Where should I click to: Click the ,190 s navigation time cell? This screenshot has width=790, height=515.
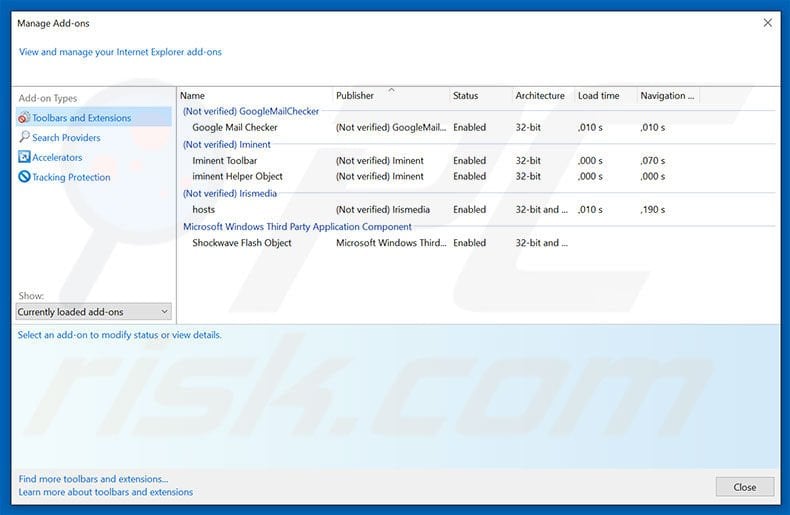click(x=652, y=210)
